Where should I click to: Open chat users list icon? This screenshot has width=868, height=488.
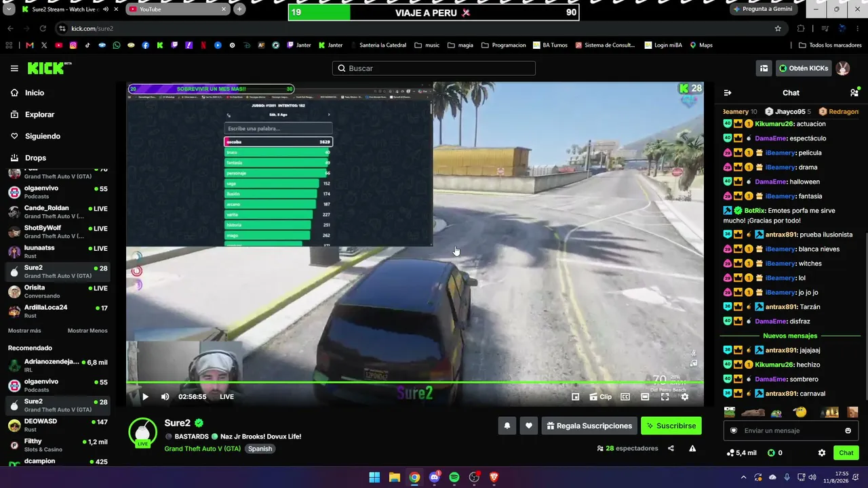(854, 93)
